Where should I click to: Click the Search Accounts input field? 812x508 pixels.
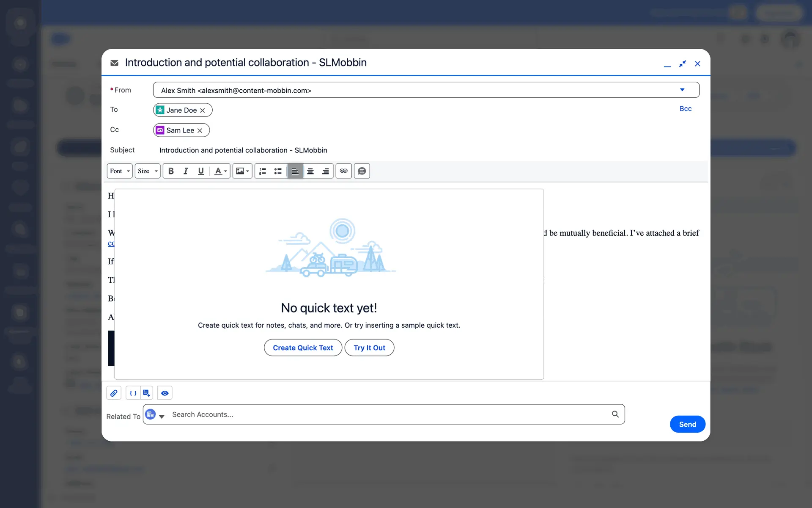(x=389, y=414)
